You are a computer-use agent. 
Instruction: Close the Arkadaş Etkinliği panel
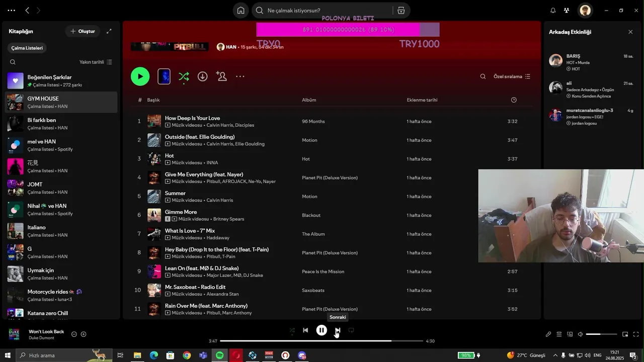[630, 32]
